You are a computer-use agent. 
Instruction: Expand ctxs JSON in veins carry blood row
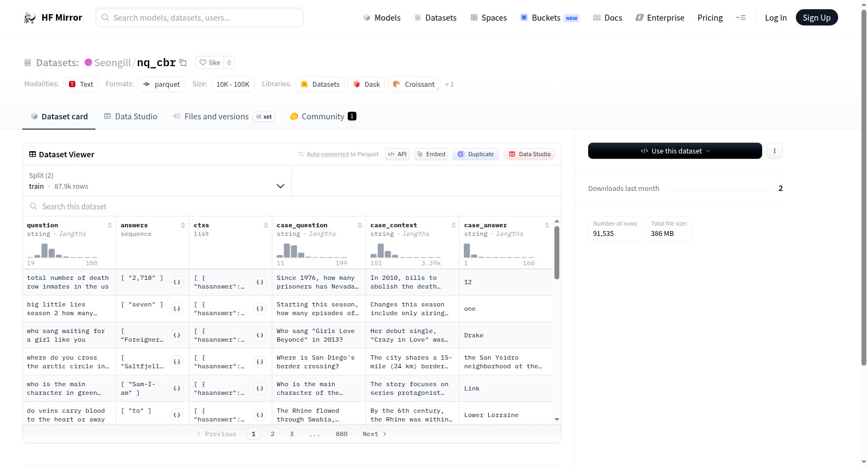click(260, 415)
